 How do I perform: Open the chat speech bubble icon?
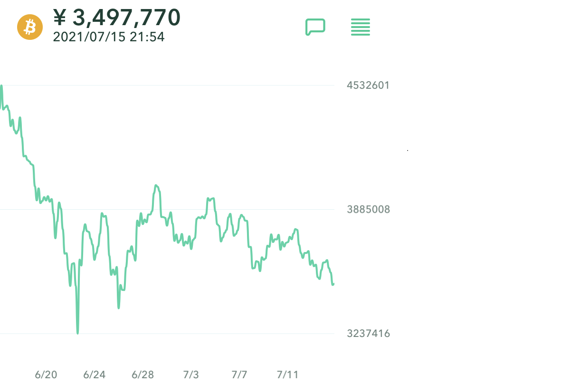315,27
